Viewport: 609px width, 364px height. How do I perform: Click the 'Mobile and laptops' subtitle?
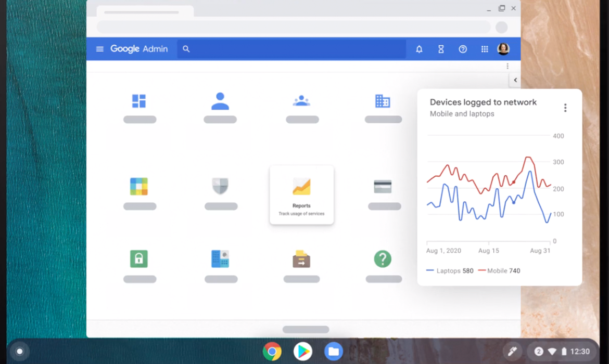click(462, 114)
